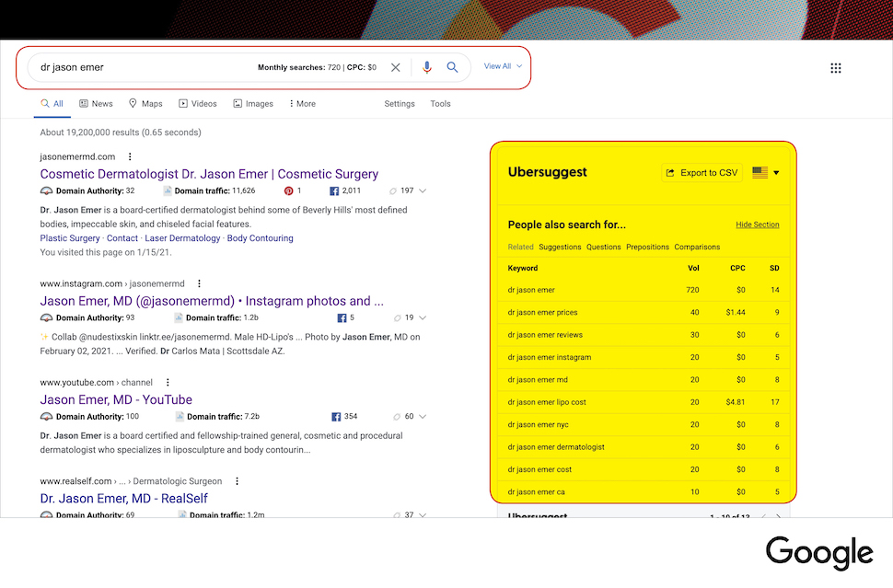Click the Vol column header

pos(693,268)
